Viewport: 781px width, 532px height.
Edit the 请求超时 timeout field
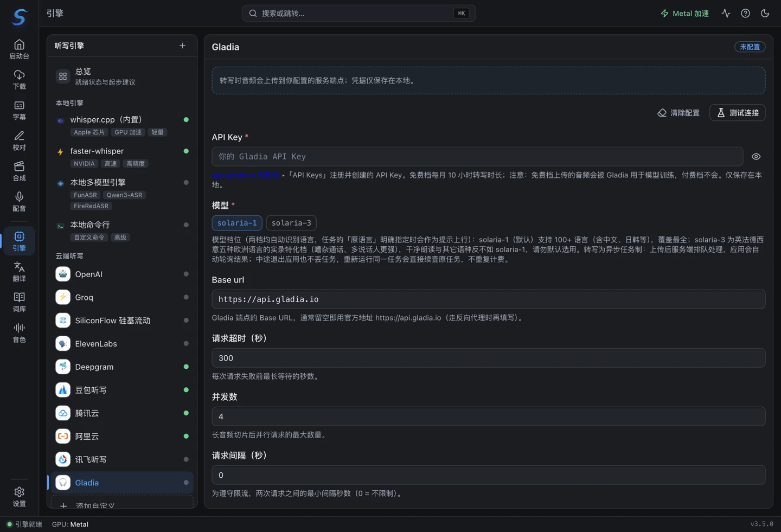(x=488, y=358)
